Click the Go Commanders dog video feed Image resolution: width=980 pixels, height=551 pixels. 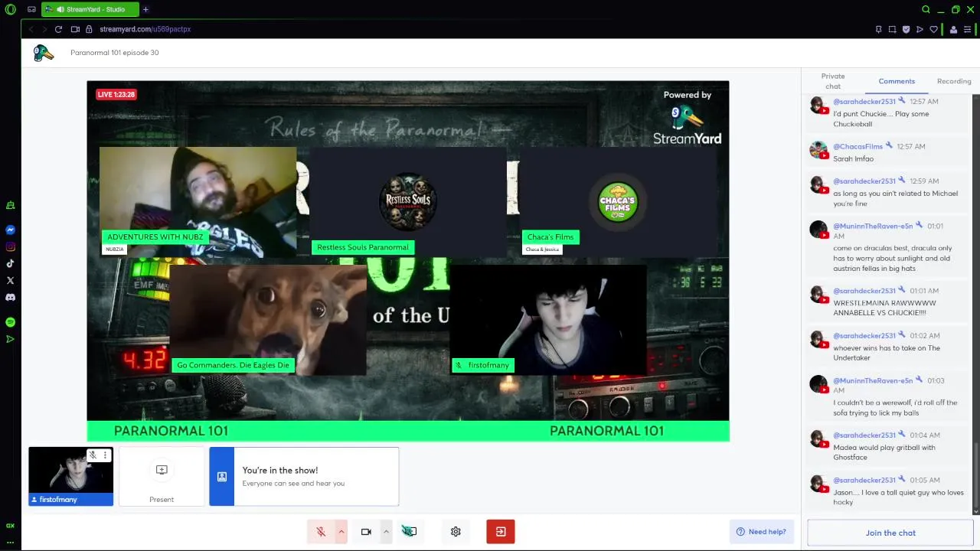(x=268, y=320)
